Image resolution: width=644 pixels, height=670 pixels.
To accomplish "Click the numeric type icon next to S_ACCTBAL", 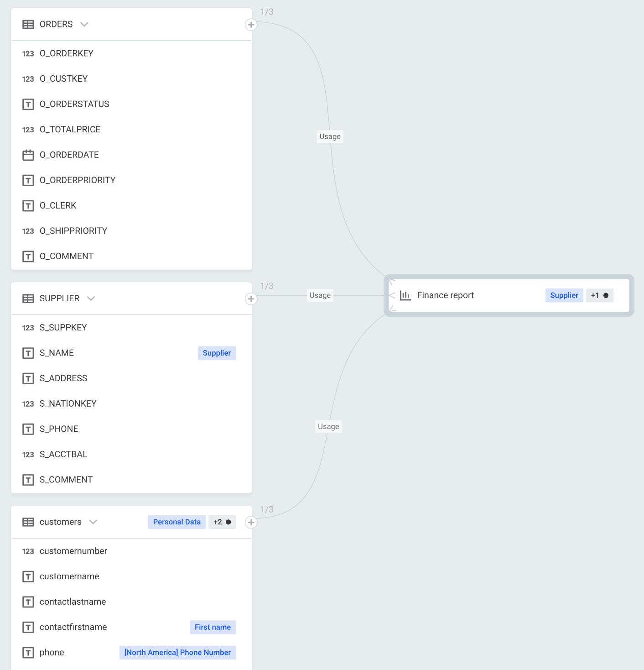I will coord(28,454).
